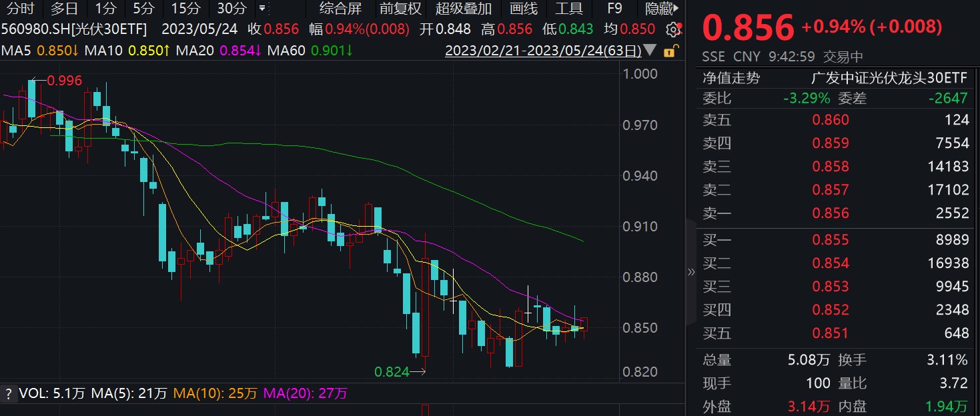Click the 委差 -2647 value
The image size is (980, 416).
(947, 98)
